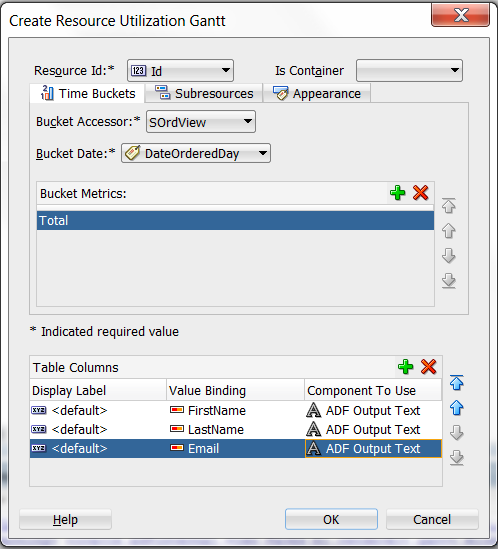
Task: Click ADF Output Text in Email row
Action: [x=373, y=448]
